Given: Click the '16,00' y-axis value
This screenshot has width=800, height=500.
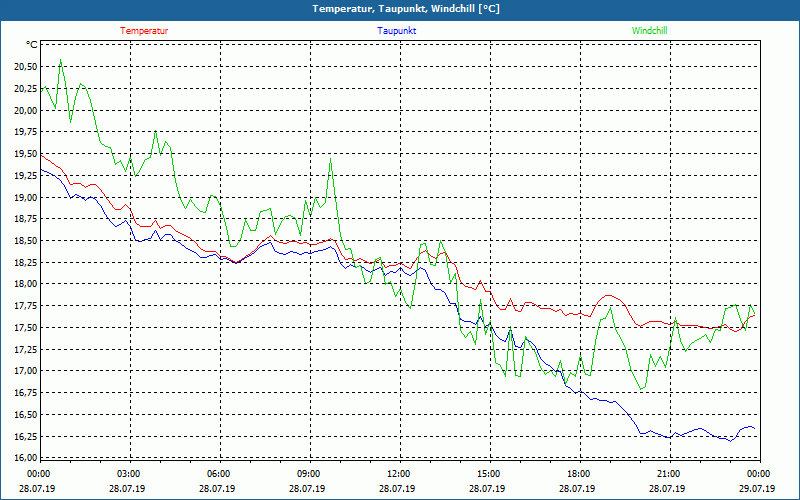Looking at the screenshot, I should 26,458.
